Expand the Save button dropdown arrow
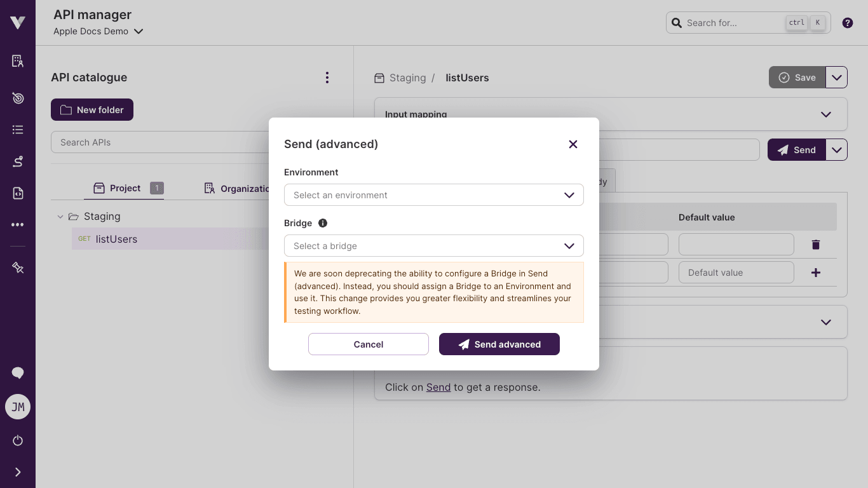 (836, 77)
